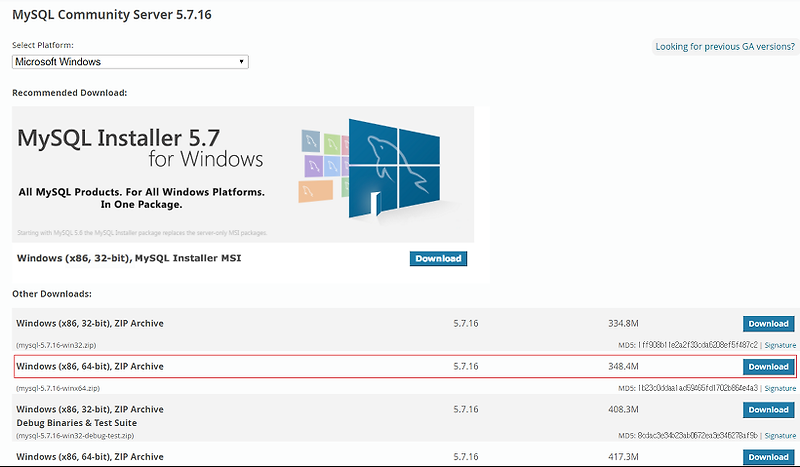800x467 pixels.
Task: Open Signature link for mysql-5.7.16-win32.zip
Action: click(x=780, y=345)
